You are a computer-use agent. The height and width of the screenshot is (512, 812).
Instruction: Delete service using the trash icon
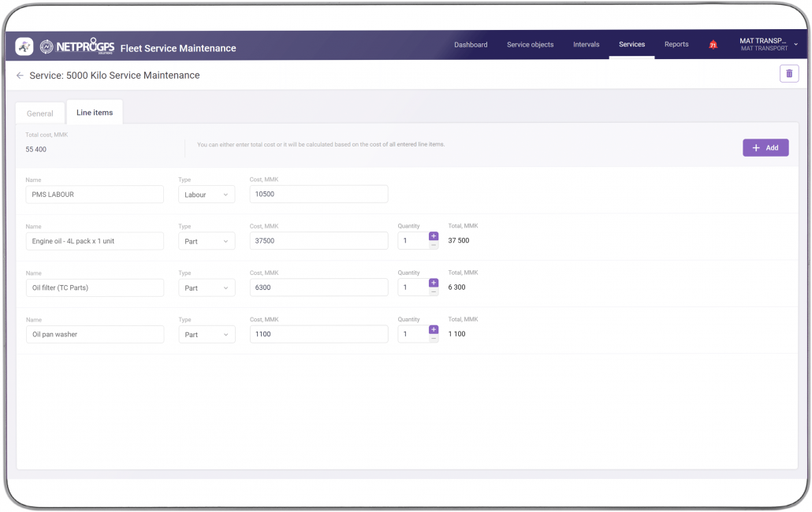click(788, 74)
